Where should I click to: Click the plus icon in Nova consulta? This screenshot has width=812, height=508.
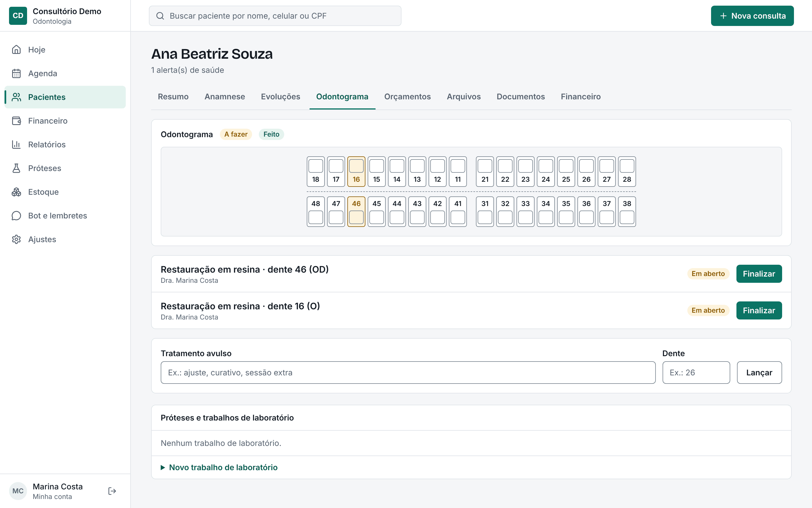(723, 16)
